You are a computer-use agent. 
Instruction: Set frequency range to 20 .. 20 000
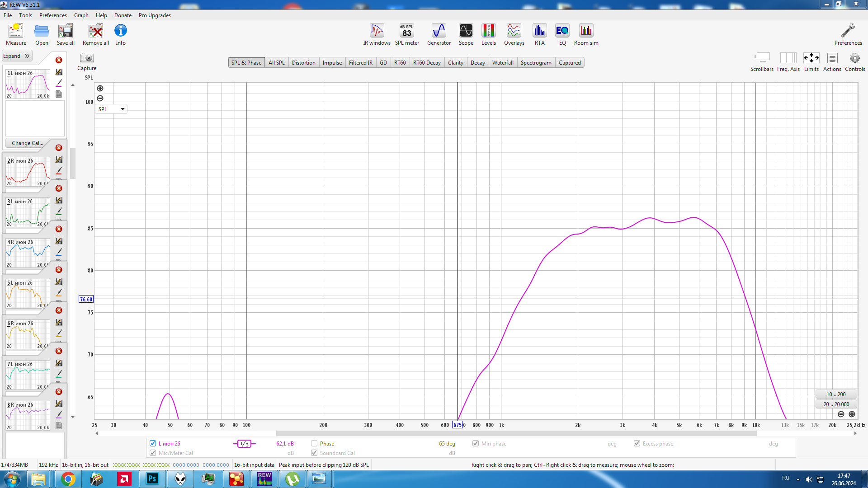836,404
